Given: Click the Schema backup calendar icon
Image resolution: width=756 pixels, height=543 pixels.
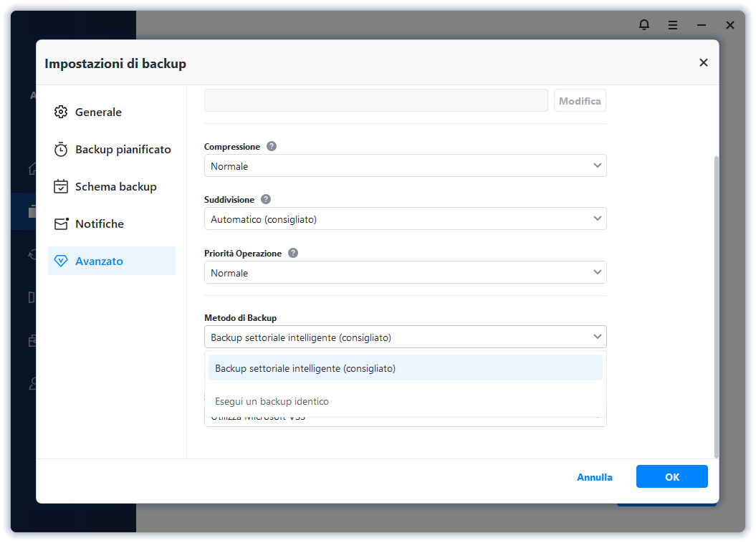Looking at the screenshot, I should tap(61, 187).
